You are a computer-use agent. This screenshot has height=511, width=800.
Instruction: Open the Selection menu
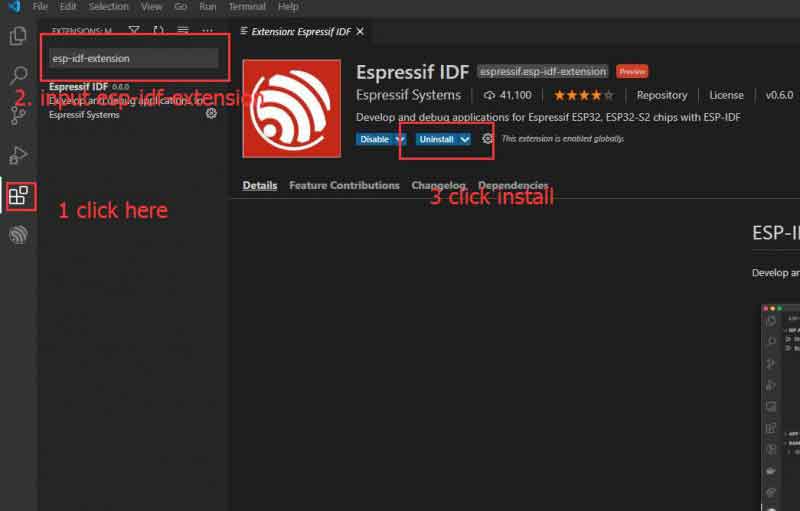click(x=108, y=7)
